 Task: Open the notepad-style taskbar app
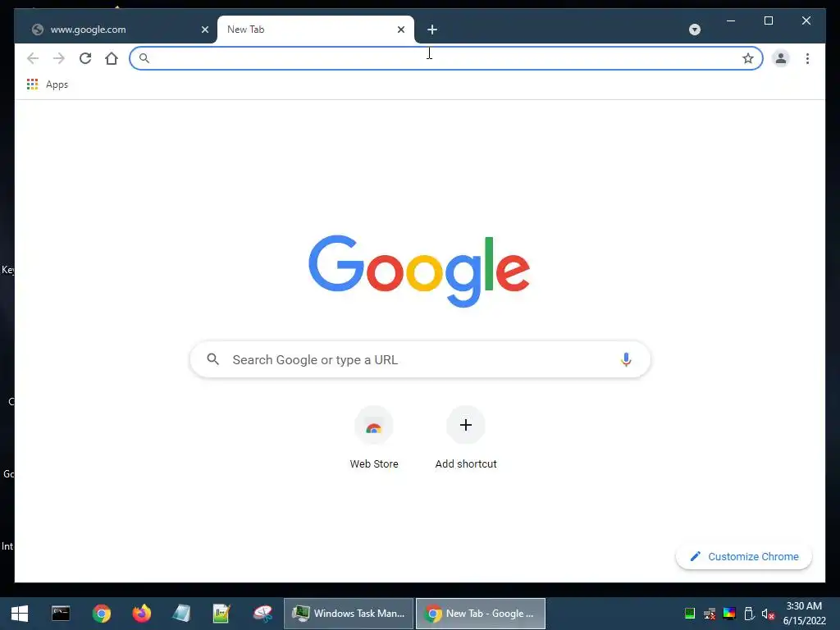(181, 614)
